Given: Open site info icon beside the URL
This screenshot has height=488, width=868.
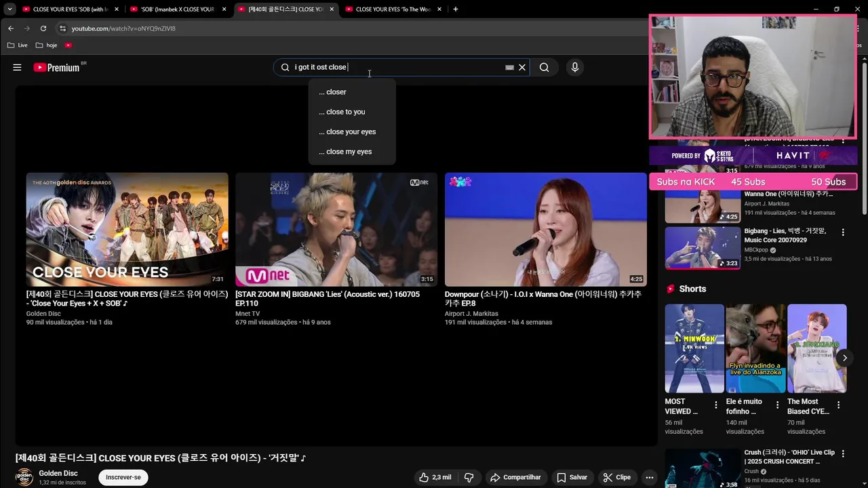Looking at the screenshot, I should pos(62,28).
